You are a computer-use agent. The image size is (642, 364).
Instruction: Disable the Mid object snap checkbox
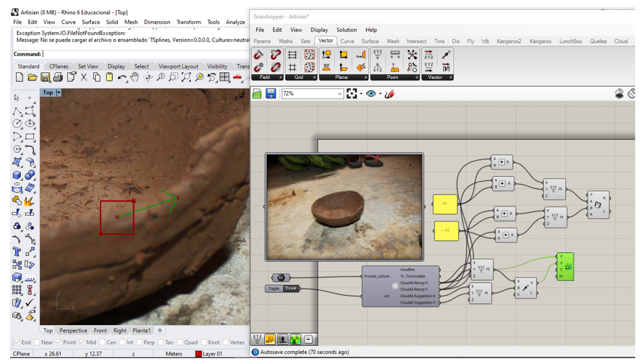[x=82, y=342]
